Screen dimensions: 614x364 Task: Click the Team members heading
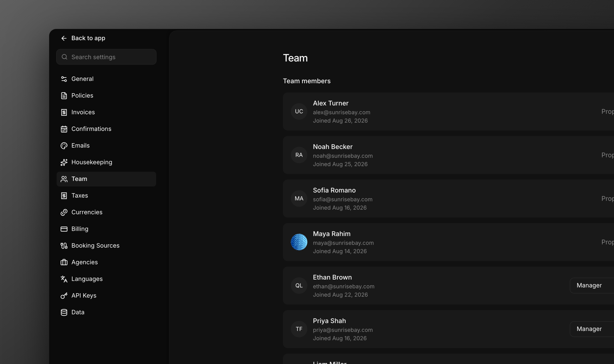click(x=307, y=81)
